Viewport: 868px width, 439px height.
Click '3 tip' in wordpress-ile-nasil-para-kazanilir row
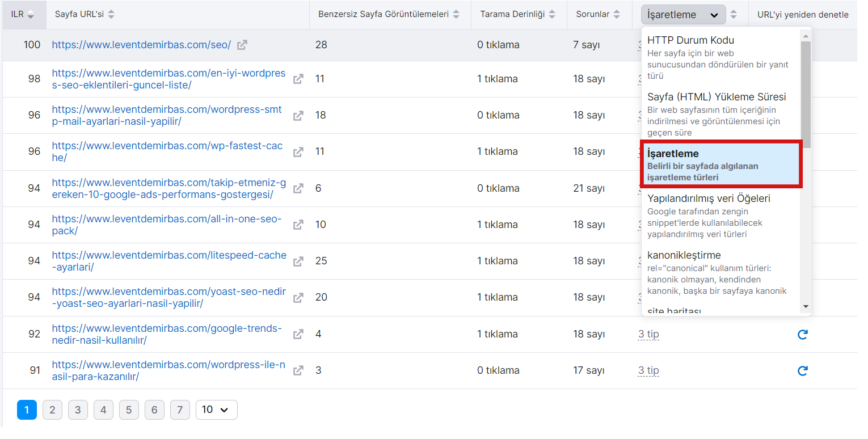tap(648, 370)
